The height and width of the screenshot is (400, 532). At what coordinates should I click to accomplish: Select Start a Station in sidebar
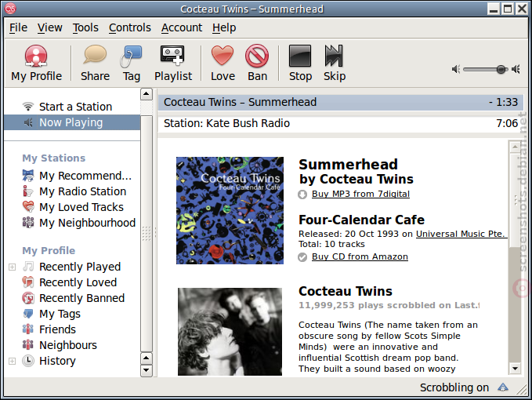pos(72,107)
